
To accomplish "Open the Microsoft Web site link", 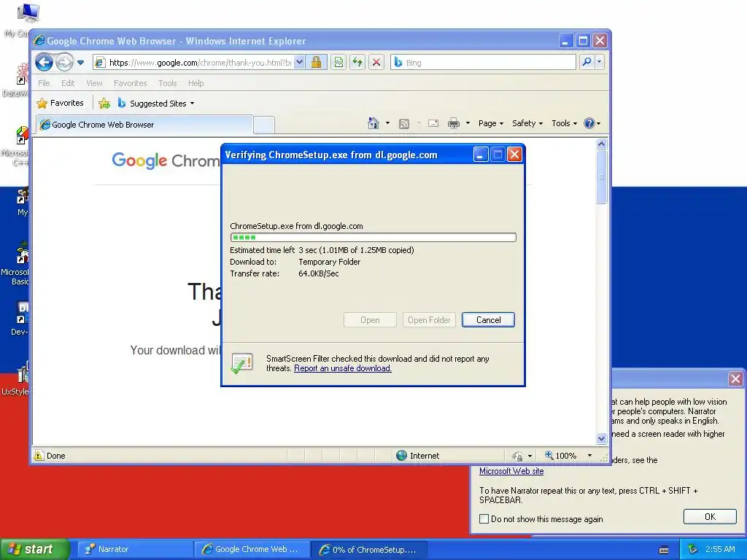I will [x=511, y=471].
